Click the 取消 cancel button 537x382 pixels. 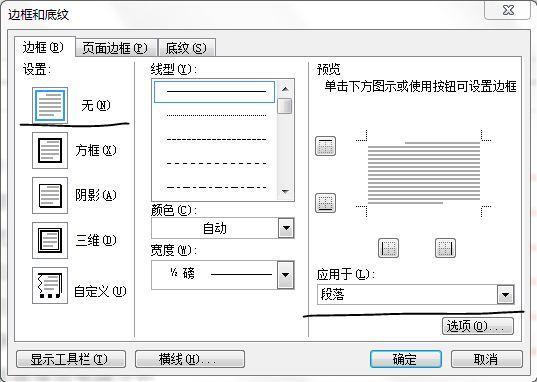[486, 359]
